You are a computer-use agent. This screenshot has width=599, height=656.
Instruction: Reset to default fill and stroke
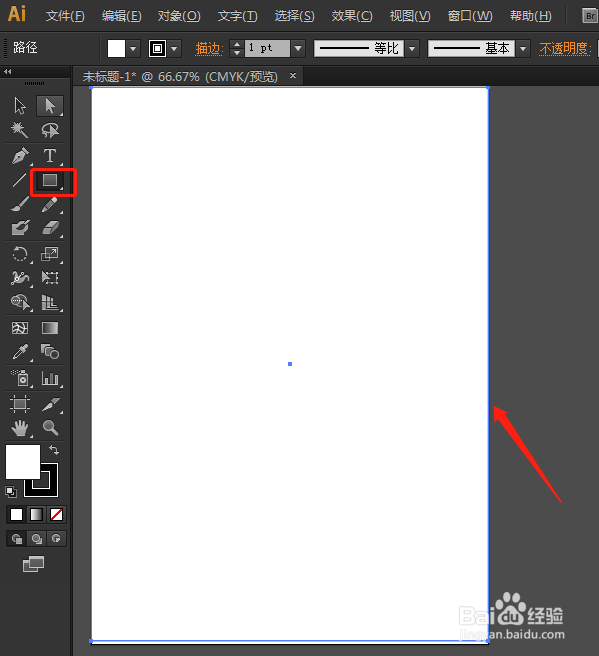(11, 492)
